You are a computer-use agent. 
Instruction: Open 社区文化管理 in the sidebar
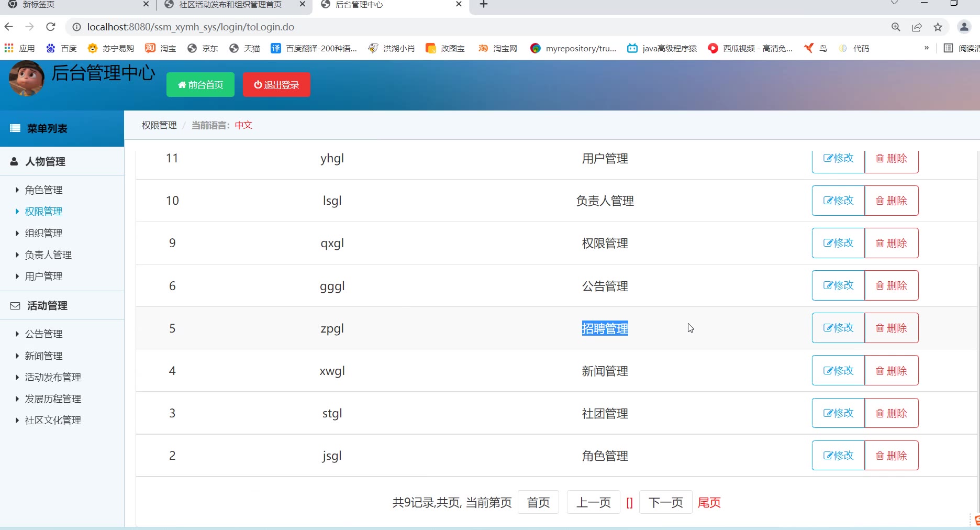coord(53,421)
